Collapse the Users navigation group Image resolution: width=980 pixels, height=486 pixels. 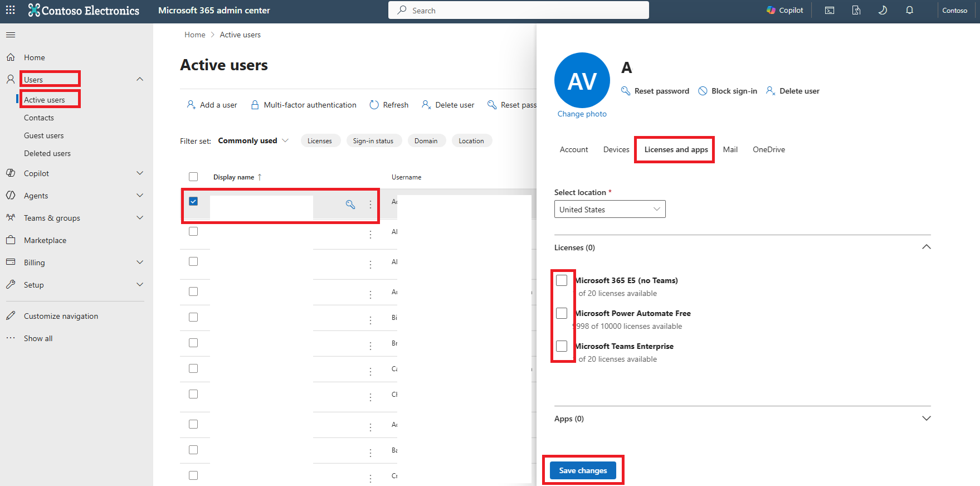tap(140, 79)
